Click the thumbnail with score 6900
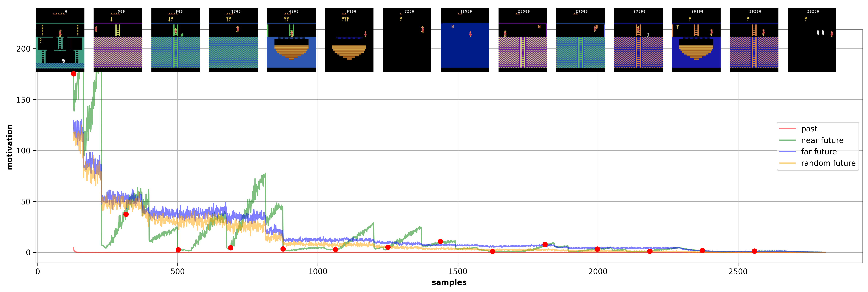868x292 pixels. pyautogui.click(x=349, y=40)
